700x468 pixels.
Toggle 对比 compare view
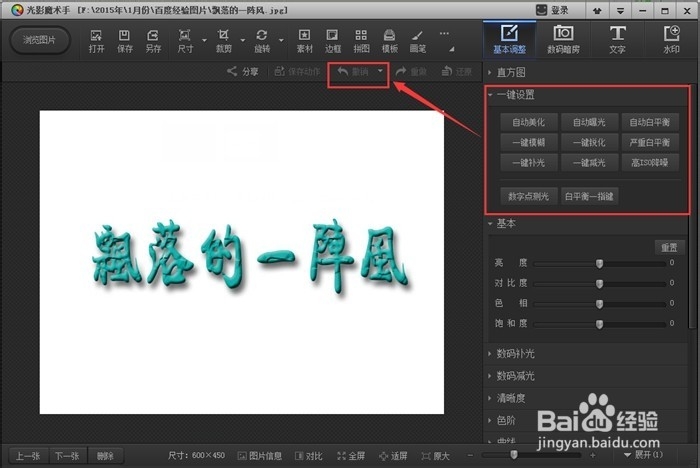pos(308,455)
